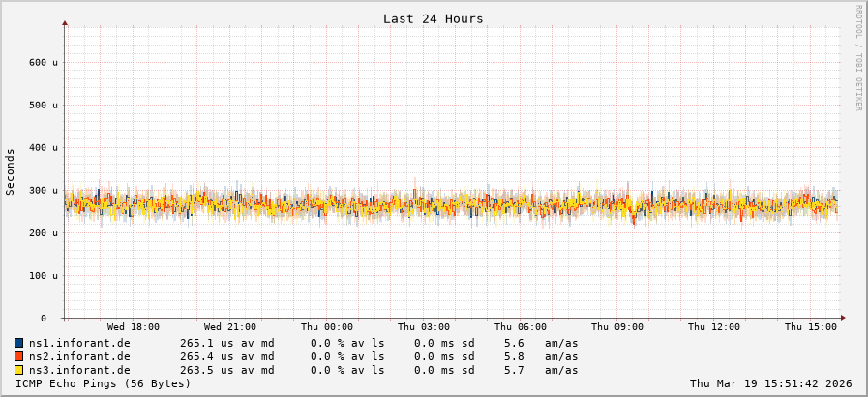The width and height of the screenshot is (868, 397).
Task: Click the red ns2.inforant.de legend swatch
Action: pos(19,356)
